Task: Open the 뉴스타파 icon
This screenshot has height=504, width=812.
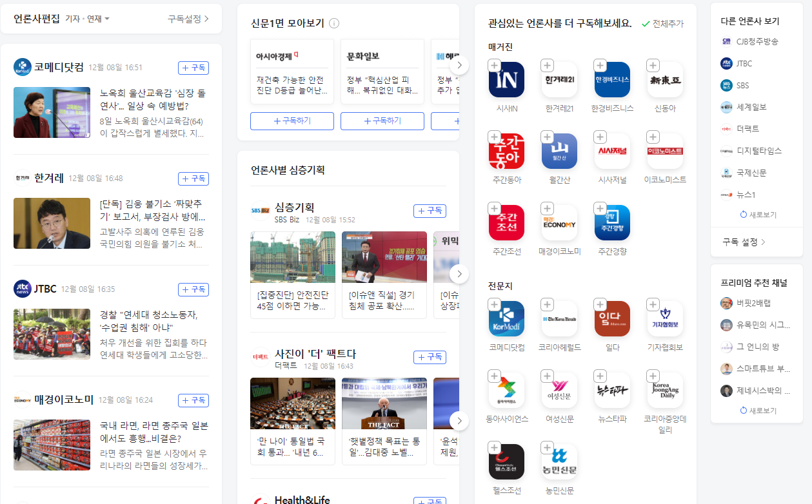Action: click(x=612, y=390)
